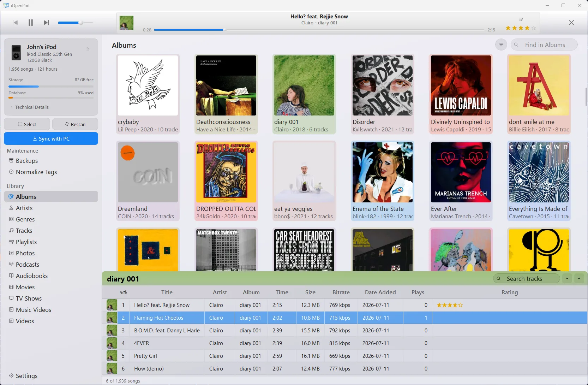This screenshot has height=385, width=588.
Task: Open the album sort/filter button
Action: [x=501, y=45]
